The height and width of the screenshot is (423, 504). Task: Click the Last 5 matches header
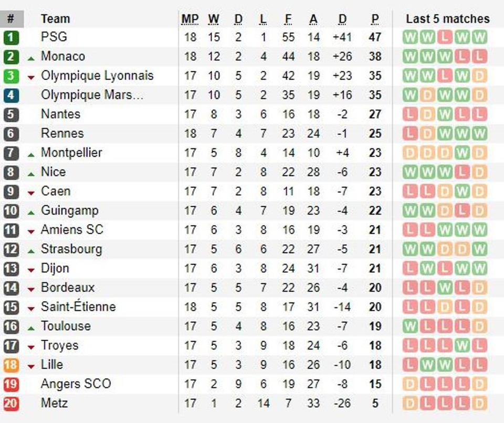(447, 19)
